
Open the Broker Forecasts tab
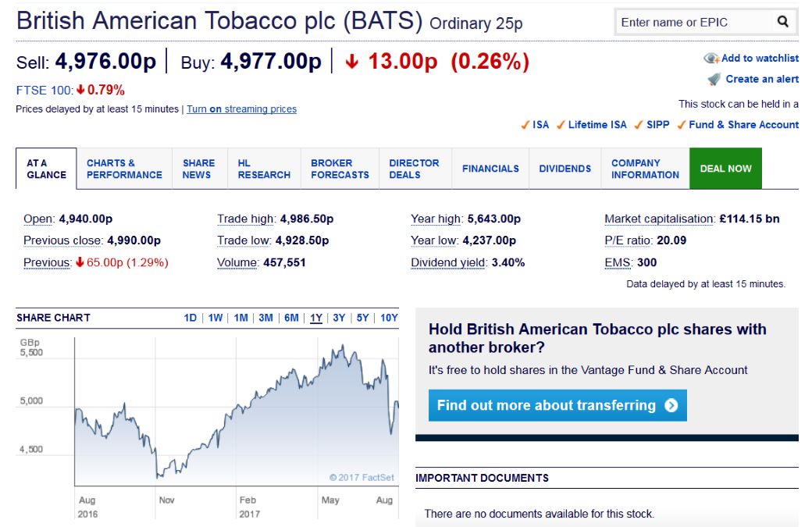340,169
